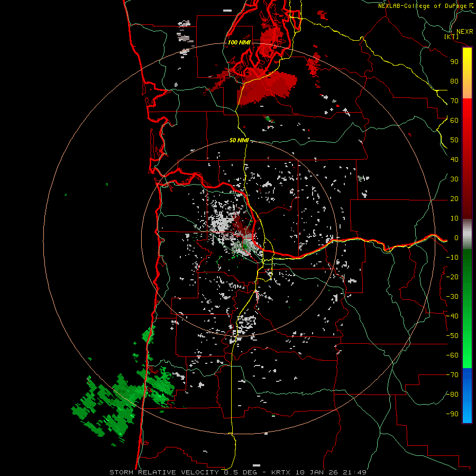This screenshot has width=476, height=476.
Task: Click the 30 value on the velocity scale
Action: click(454, 179)
